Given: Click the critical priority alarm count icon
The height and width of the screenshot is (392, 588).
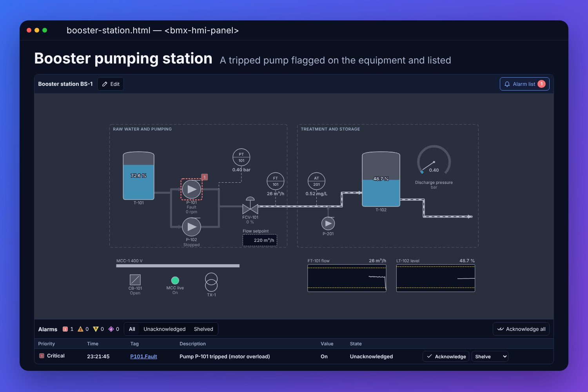Looking at the screenshot, I should tap(65, 329).
